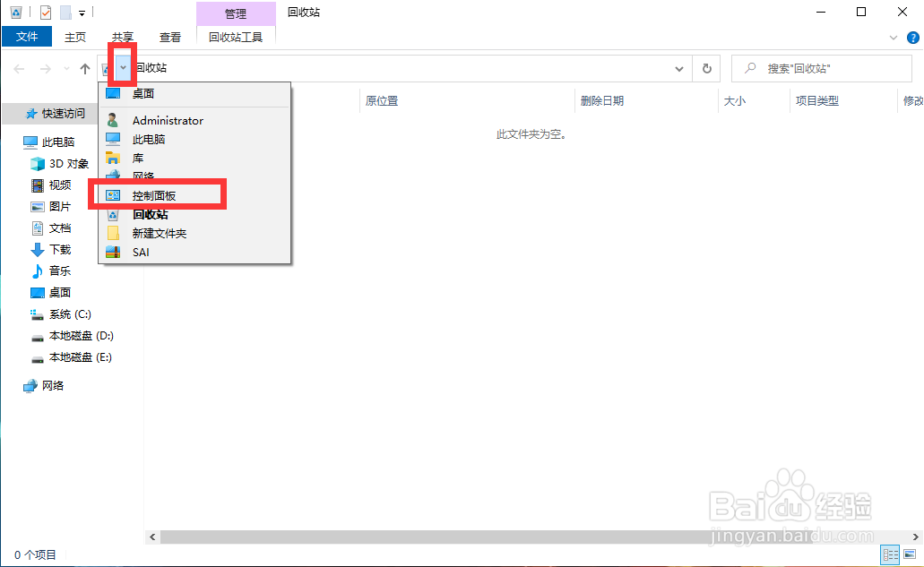Open 文档 in the sidebar
Image resolution: width=924 pixels, height=567 pixels.
[60, 228]
